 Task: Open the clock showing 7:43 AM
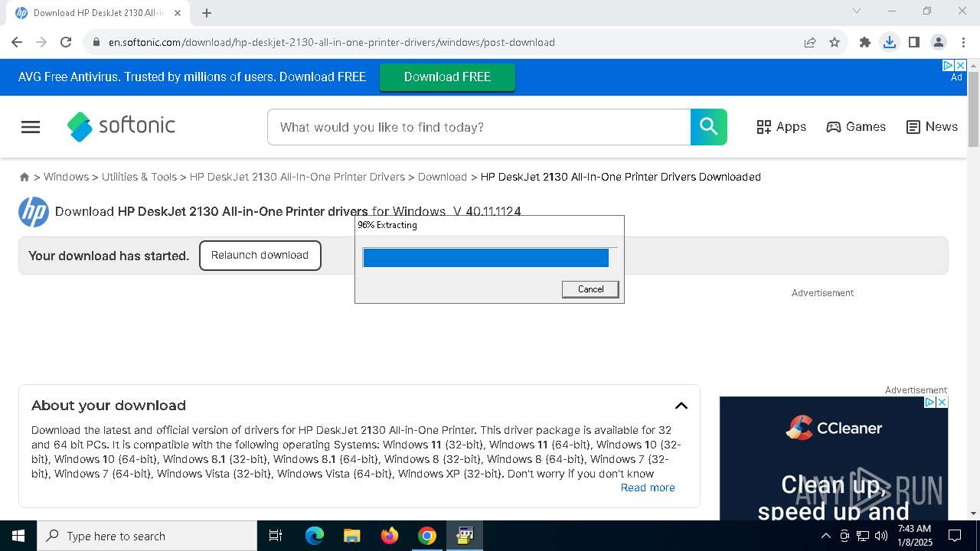pyautogui.click(x=914, y=536)
